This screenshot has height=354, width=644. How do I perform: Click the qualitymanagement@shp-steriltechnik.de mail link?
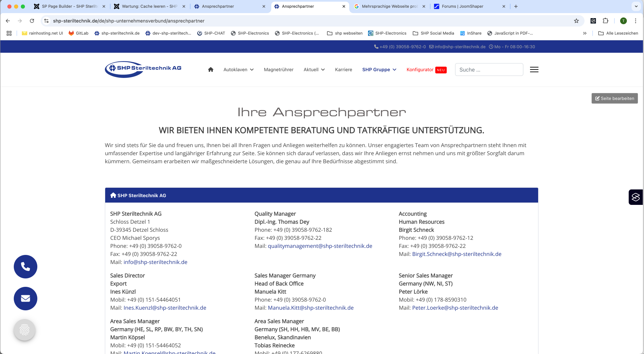coord(320,246)
